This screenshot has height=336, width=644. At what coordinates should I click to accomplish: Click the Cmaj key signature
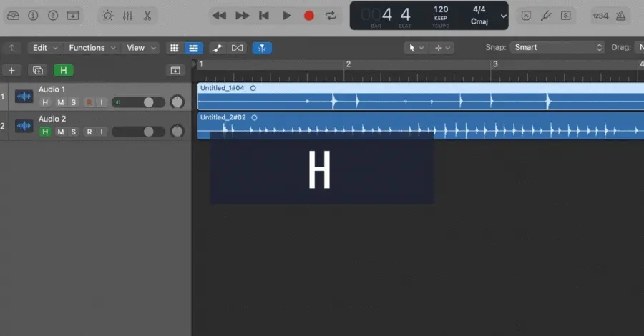pyautogui.click(x=479, y=21)
